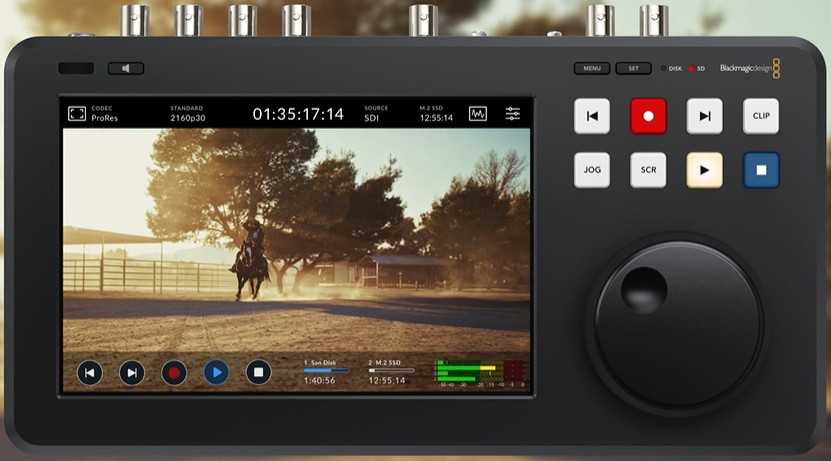Open the video scopes waveform icon
Image resolution: width=831 pixels, height=461 pixels.
[478, 114]
